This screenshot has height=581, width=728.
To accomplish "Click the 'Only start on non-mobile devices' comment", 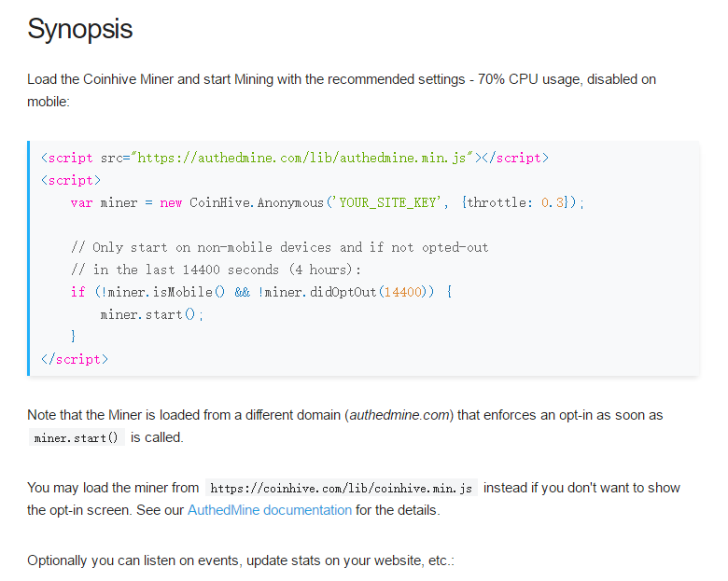I will pos(279,247).
